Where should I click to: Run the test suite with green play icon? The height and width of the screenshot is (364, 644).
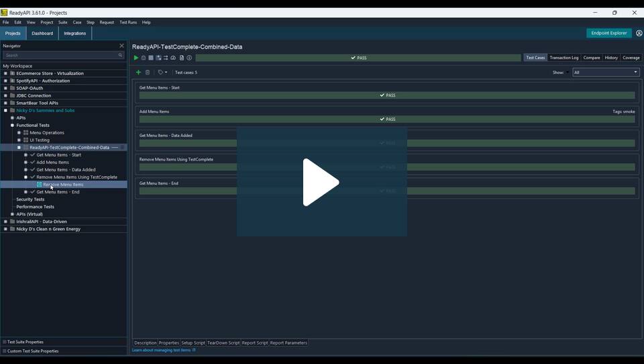[136, 58]
